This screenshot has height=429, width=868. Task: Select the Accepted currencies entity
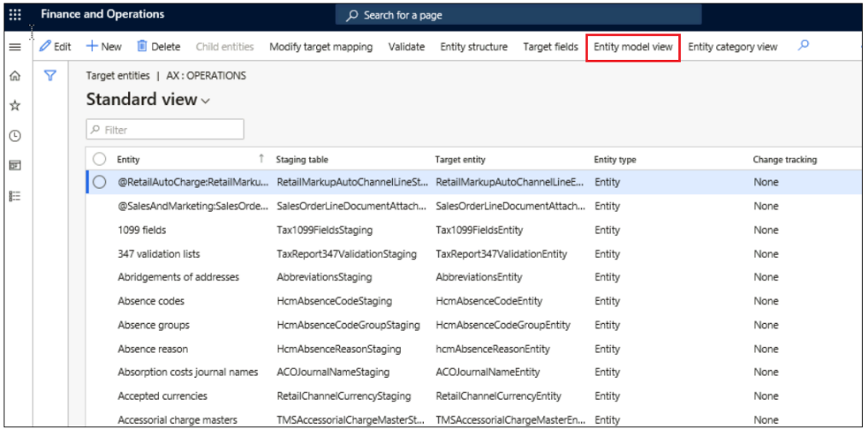(x=162, y=397)
